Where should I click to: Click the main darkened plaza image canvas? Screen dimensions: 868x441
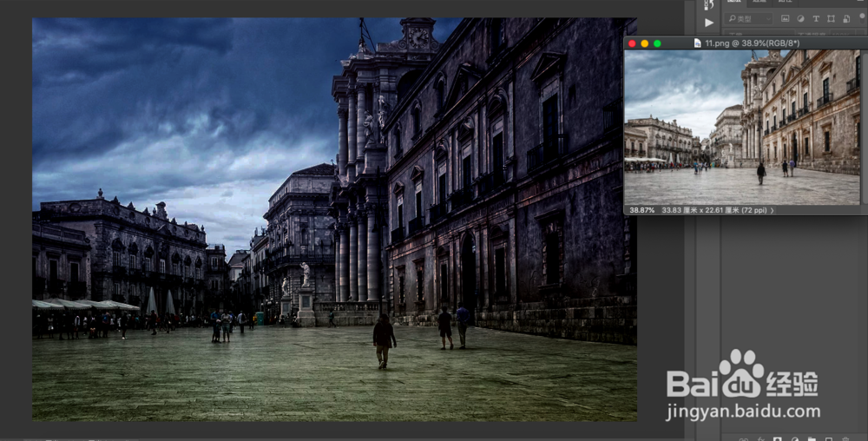click(x=334, y=219)
